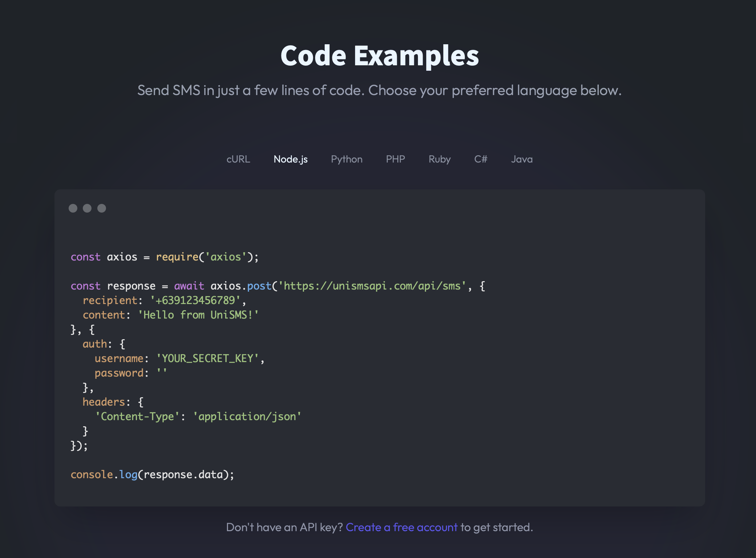View the C# code example

point(481,159)
